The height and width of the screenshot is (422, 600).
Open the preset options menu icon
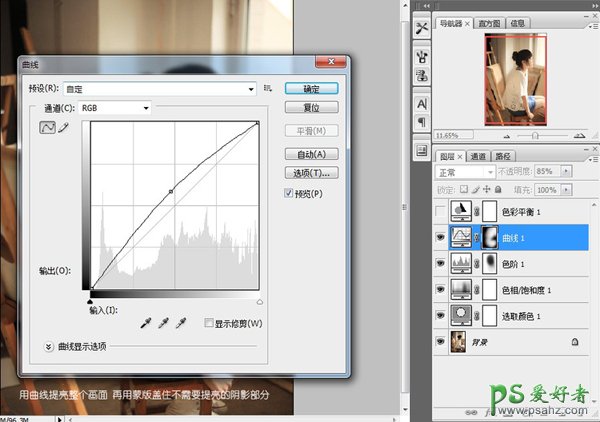[268, 88]
